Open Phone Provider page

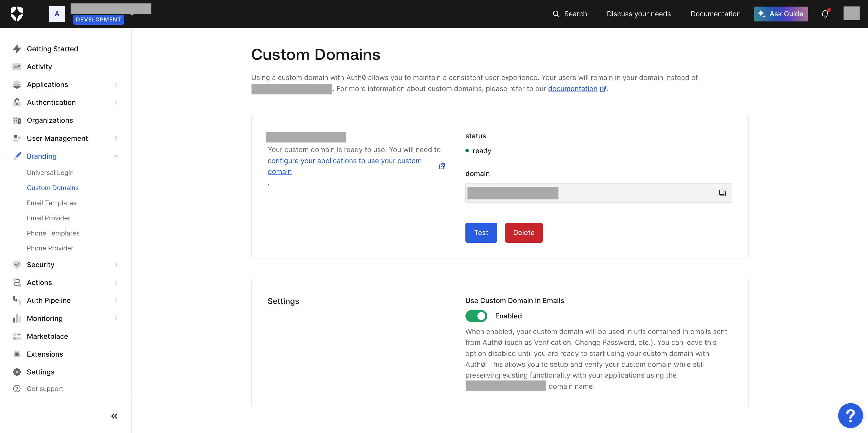(50, 248)
